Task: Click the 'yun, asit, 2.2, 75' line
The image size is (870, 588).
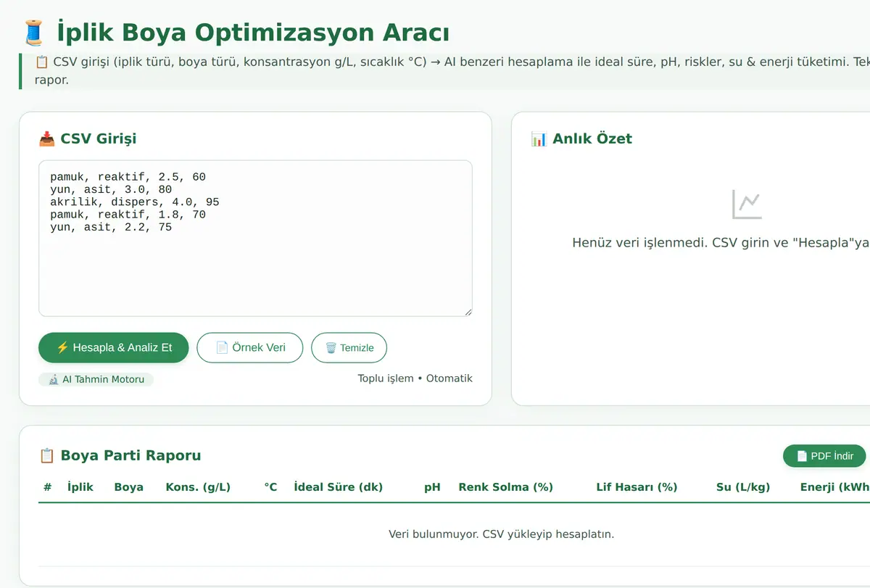Action: pyautogui.click(x=111, y=227)
